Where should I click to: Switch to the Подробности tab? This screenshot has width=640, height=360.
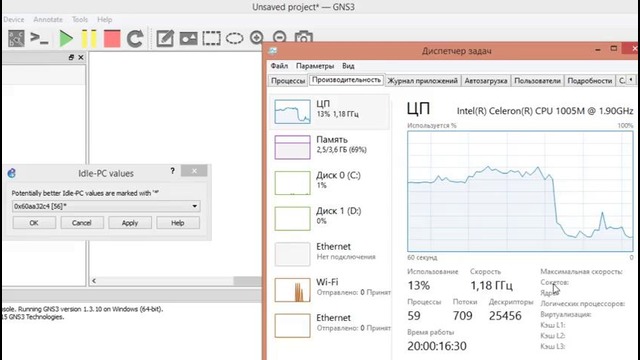[590, 81]
